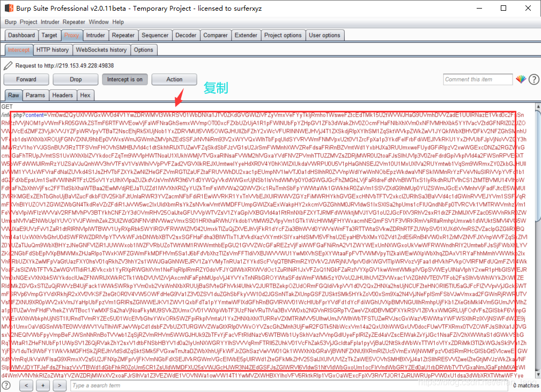The image size is (541, 392).
Task: Click the scrollbar up arrow
Action: pyautogui.click(x=538, y=106)
